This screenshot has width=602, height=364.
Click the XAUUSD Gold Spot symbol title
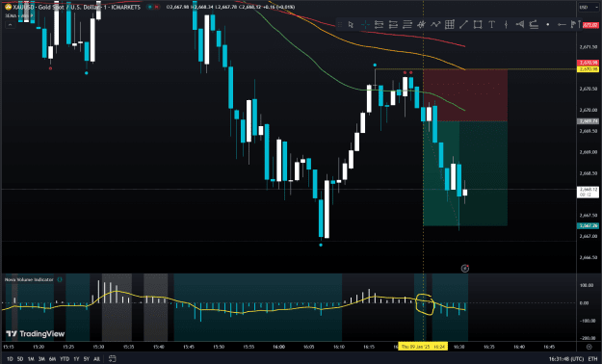tap(77, 7)
